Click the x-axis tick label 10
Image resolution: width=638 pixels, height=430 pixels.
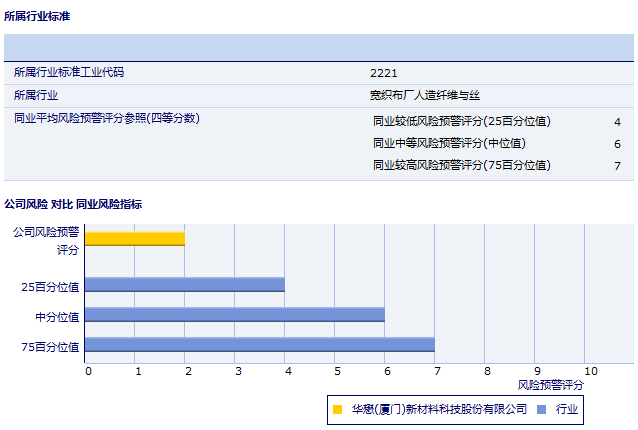click(x=590, y=372)
